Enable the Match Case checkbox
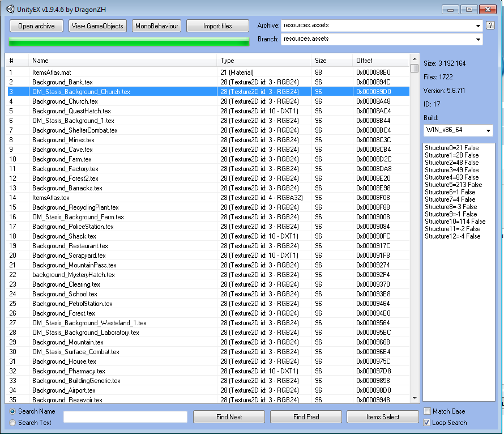The image size is (504, 434). 428,411
